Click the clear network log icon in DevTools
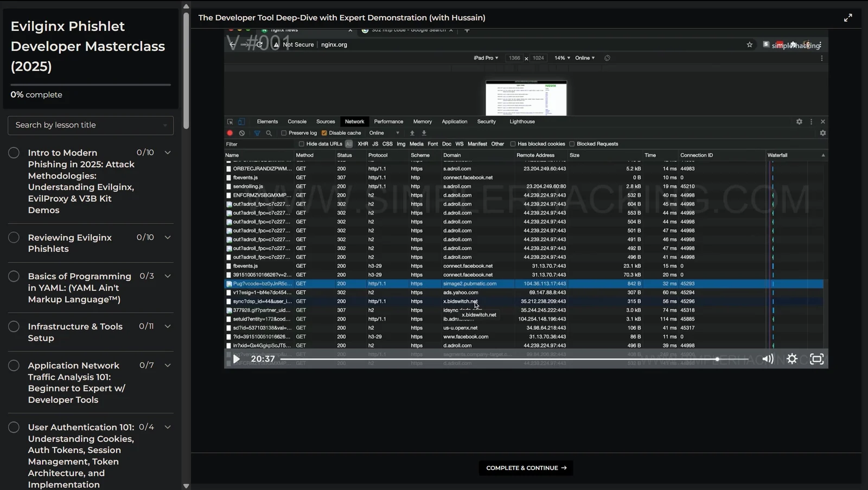 [242, 133]
